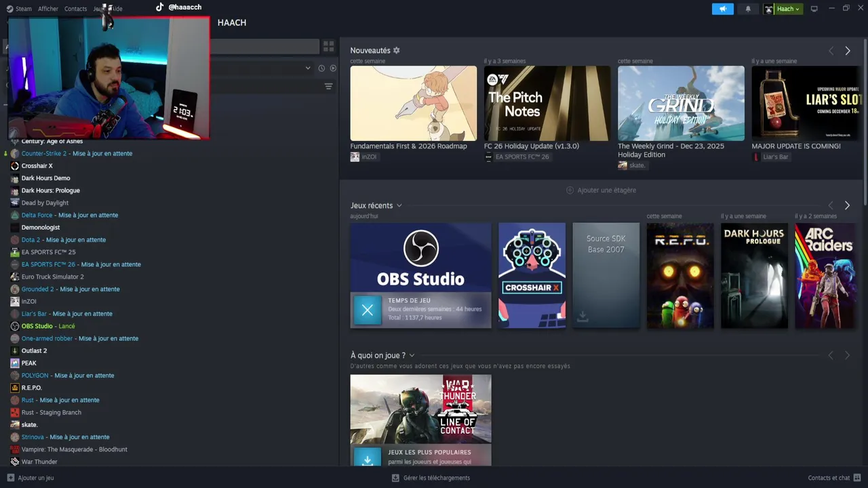Show previous Nouveautés items arrow
This screenshot has width=868, height=488.
pos(831,51)
